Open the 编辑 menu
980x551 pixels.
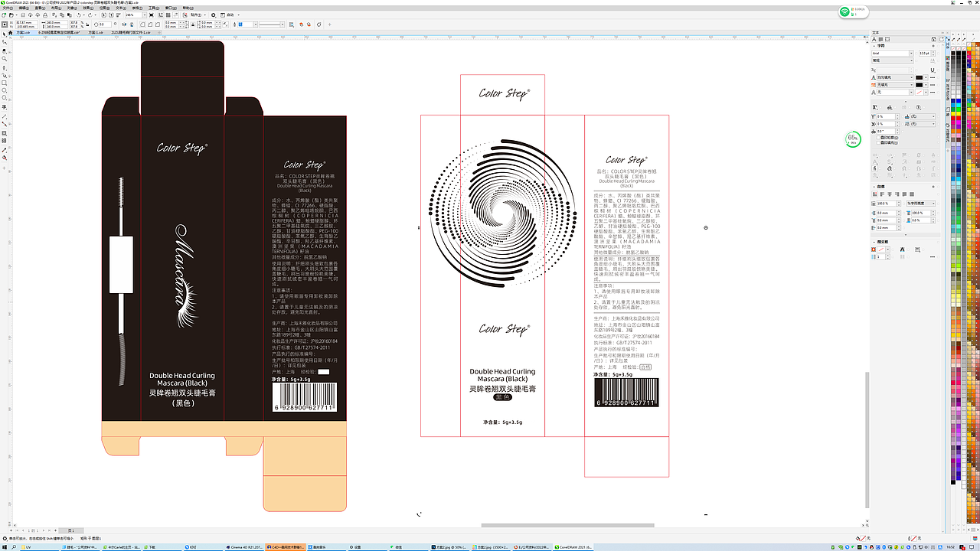point(24,8)
